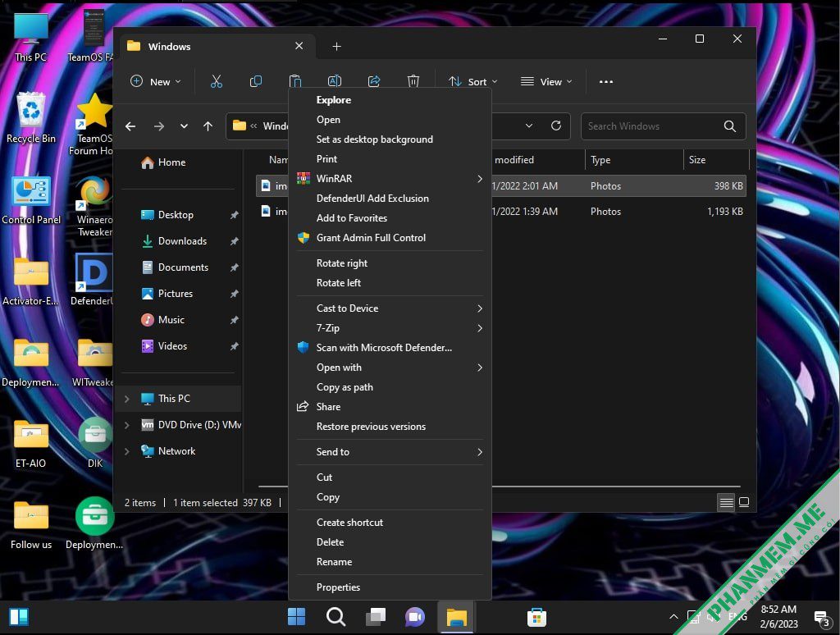The width and height of the screenshot is (840, 635).
Task: Select Rename in context menu
Action: click(390, 562)
